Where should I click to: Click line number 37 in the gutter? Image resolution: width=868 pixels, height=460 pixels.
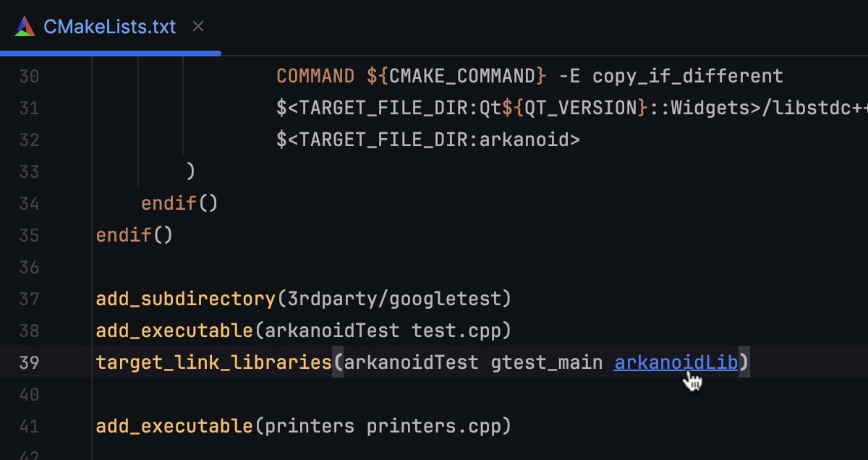coord(29,299)
